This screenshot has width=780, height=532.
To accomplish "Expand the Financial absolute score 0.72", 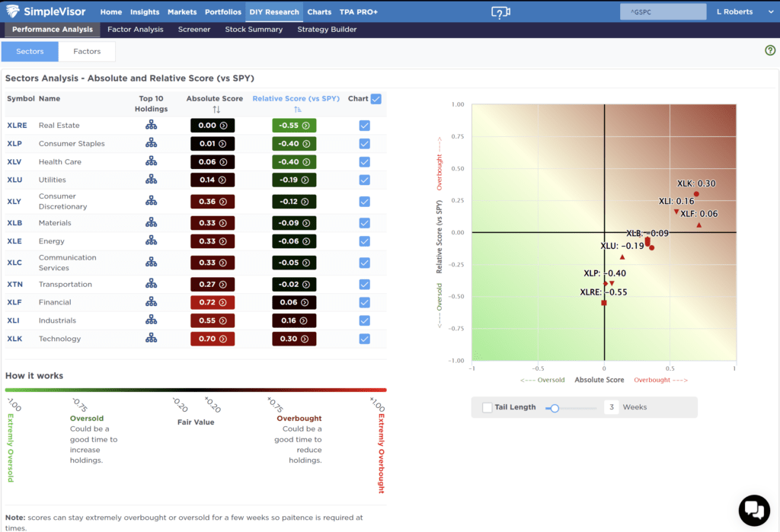I will click(213, 302).
